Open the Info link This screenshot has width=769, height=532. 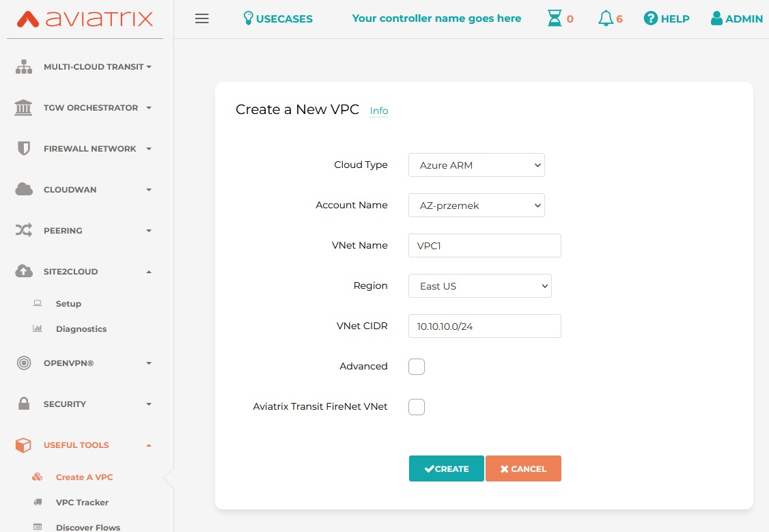tap(379, 111)
